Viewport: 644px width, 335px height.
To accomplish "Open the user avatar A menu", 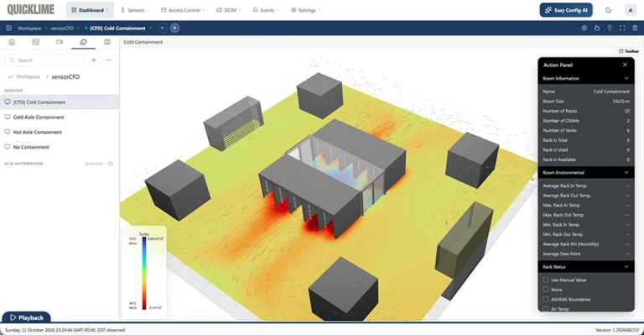I will pos(630,10).
